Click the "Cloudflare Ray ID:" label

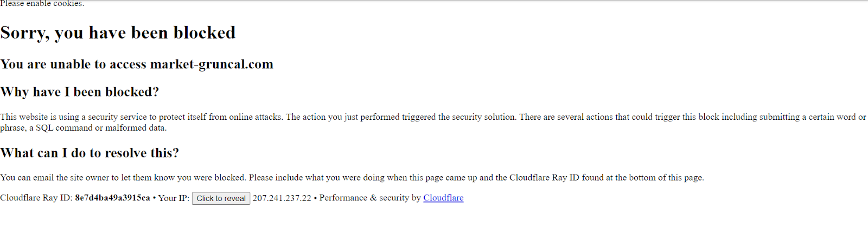(x=36, y=198)
